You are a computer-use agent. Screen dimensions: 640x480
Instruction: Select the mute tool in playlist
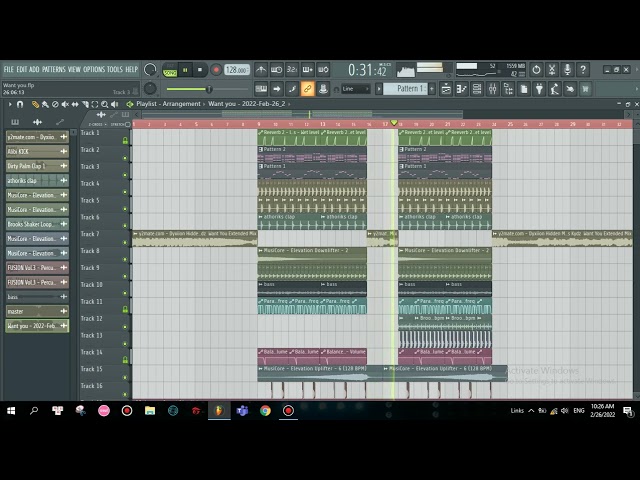[65, 104]
